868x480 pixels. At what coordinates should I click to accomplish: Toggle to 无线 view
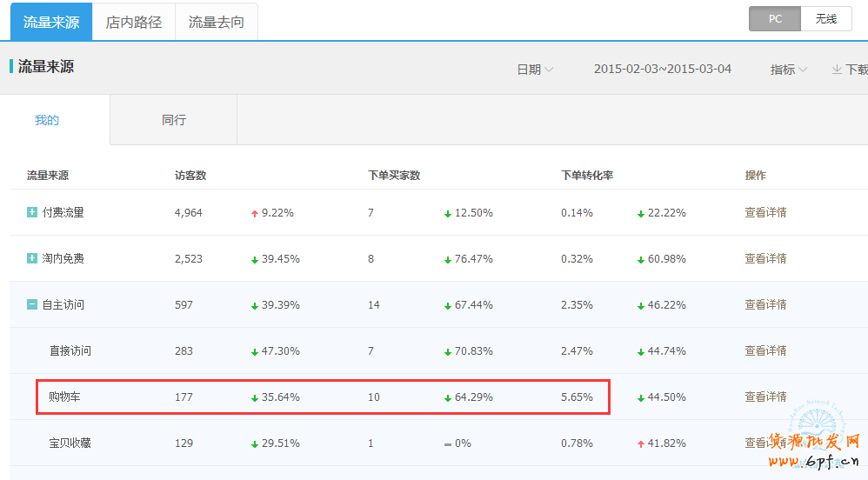pos(826,19)
